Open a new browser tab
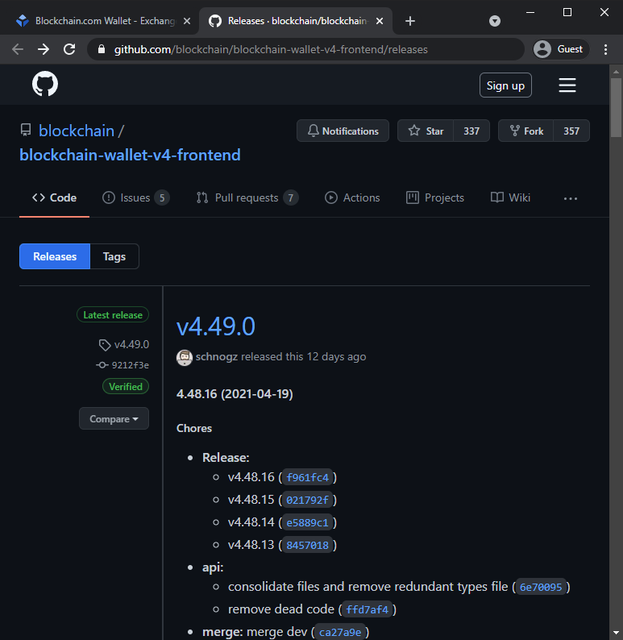This screenshot has width=623, height=640. click(410, 21)
